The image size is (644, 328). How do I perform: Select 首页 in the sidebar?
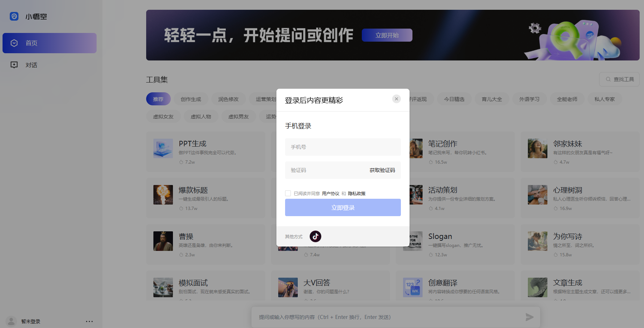click(x=31, y=43)
